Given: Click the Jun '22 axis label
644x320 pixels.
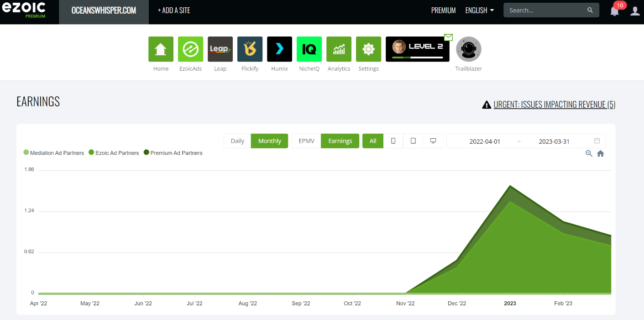Looking at the screenshot, I should (143, 304).
